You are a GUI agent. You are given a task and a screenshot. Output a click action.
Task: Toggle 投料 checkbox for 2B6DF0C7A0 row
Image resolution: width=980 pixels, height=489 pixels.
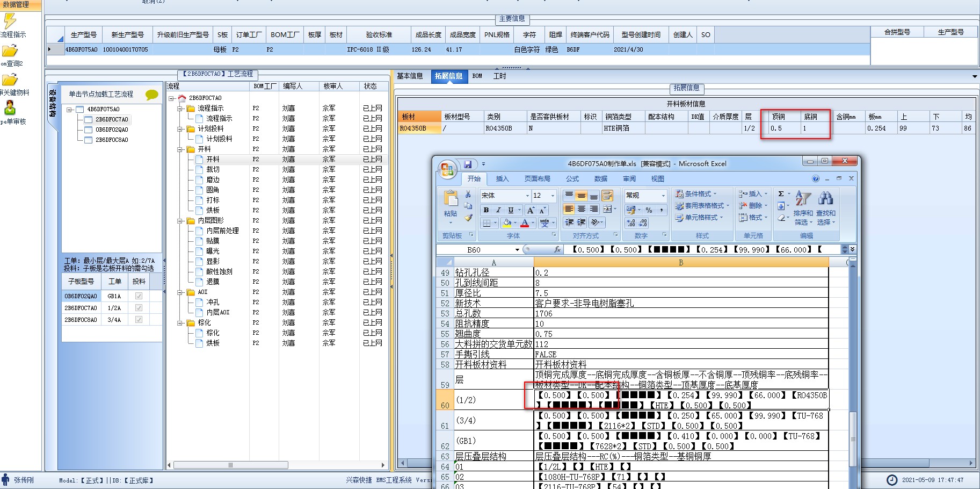click(139, 308)
